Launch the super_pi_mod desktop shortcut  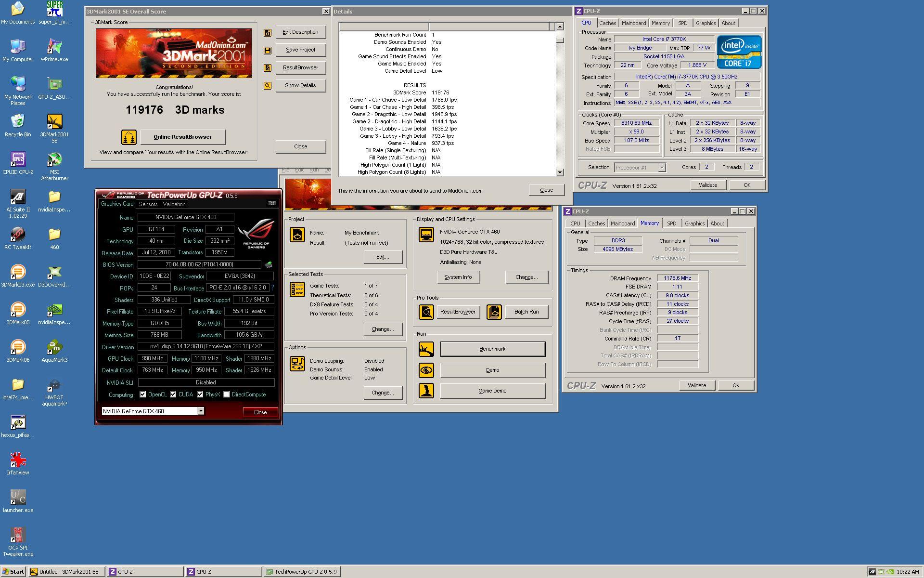[54, 13]
